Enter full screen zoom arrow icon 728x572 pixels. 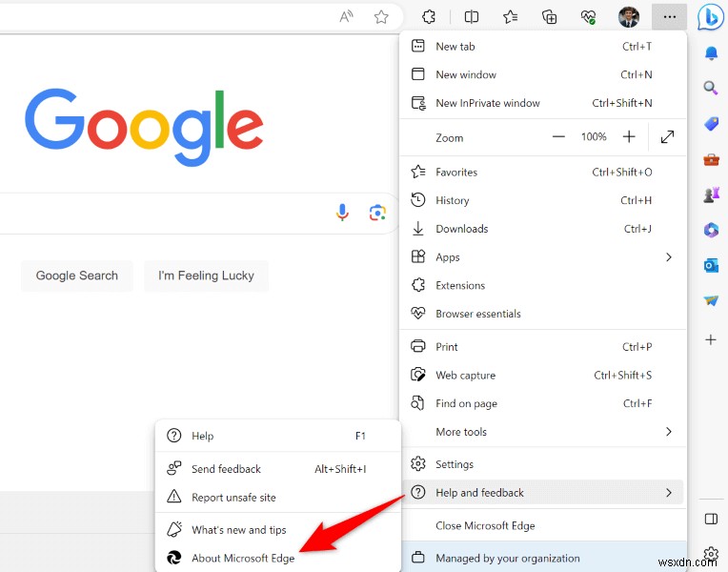pyautogui.click(x=667, y=137)
